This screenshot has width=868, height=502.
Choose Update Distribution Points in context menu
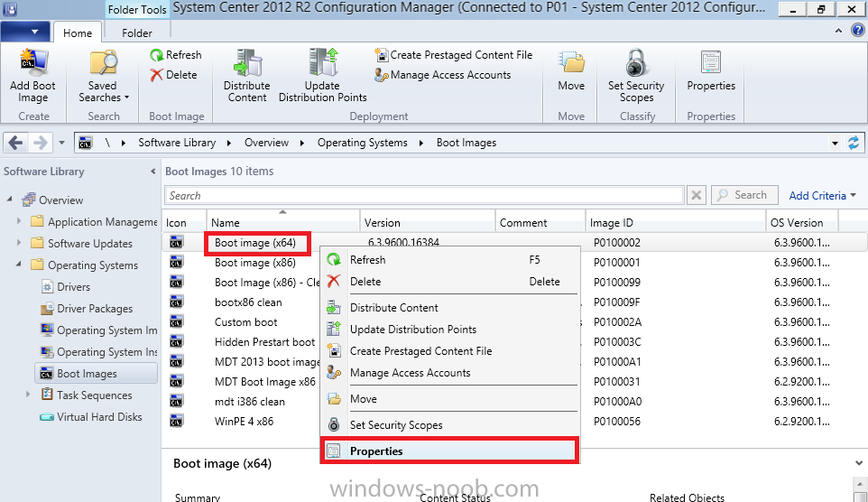tap(449, 330)
